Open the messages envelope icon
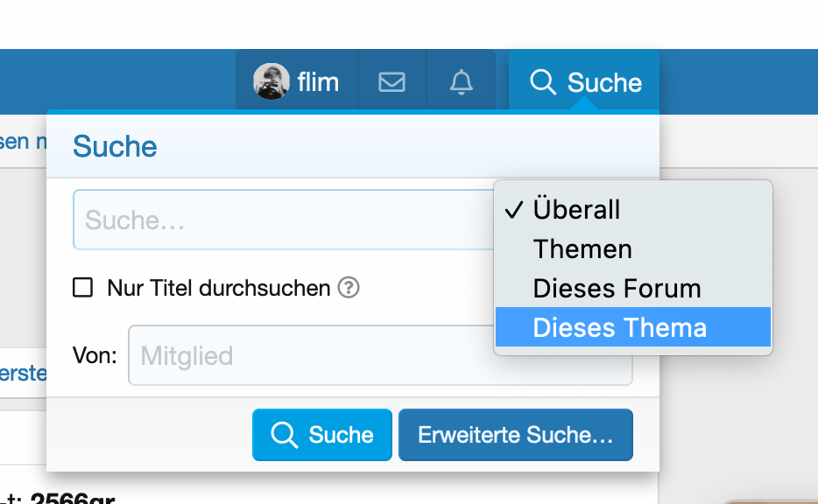Screen dimensions: 818x504 point(391,82)
